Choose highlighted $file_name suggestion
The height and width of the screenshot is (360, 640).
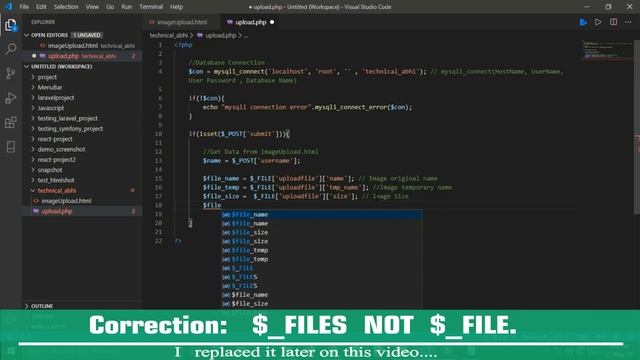[x=322, y=214]
